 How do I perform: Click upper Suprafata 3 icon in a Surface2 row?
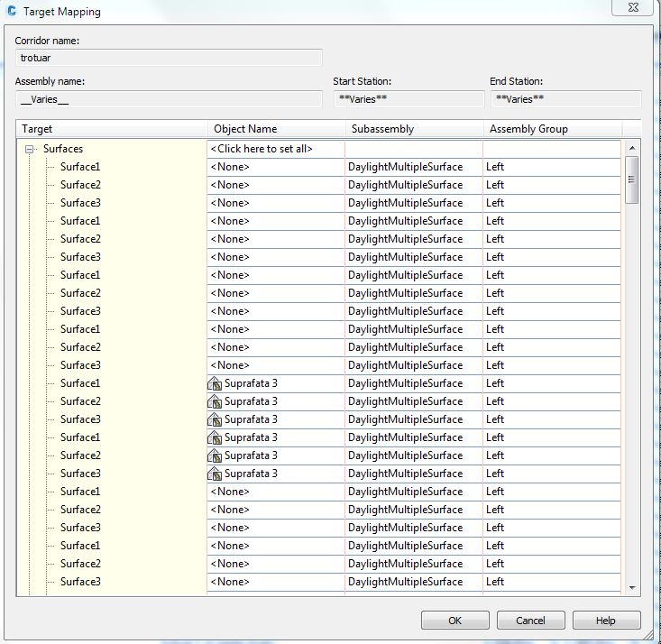point(215,401)
